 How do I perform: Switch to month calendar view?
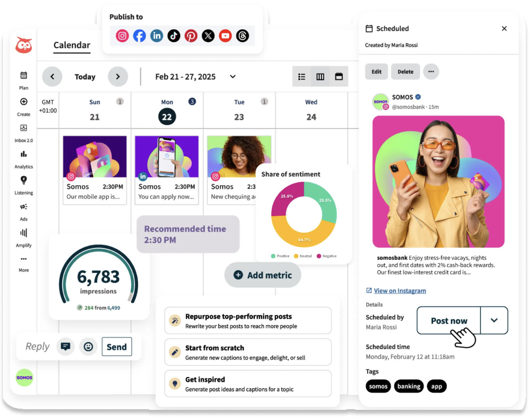(x=339, y=77)
